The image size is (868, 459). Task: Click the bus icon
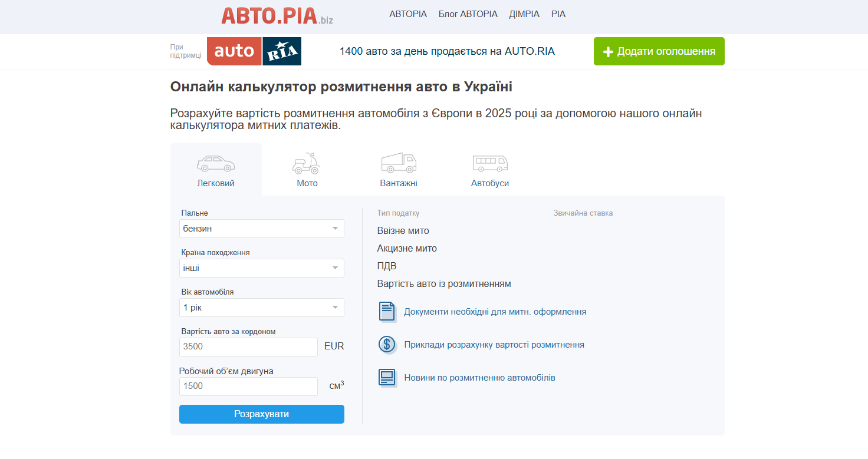point(490,163)
